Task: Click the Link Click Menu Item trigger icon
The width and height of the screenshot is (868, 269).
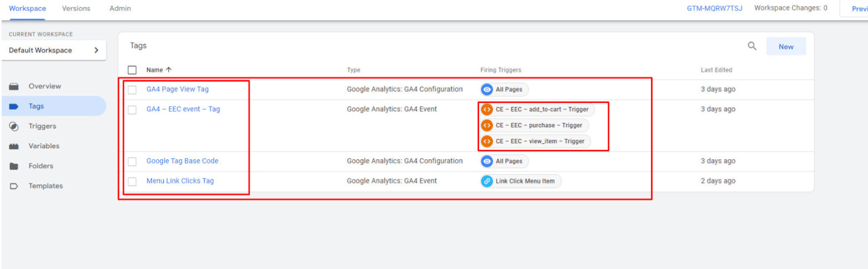Action: [487, 181]
